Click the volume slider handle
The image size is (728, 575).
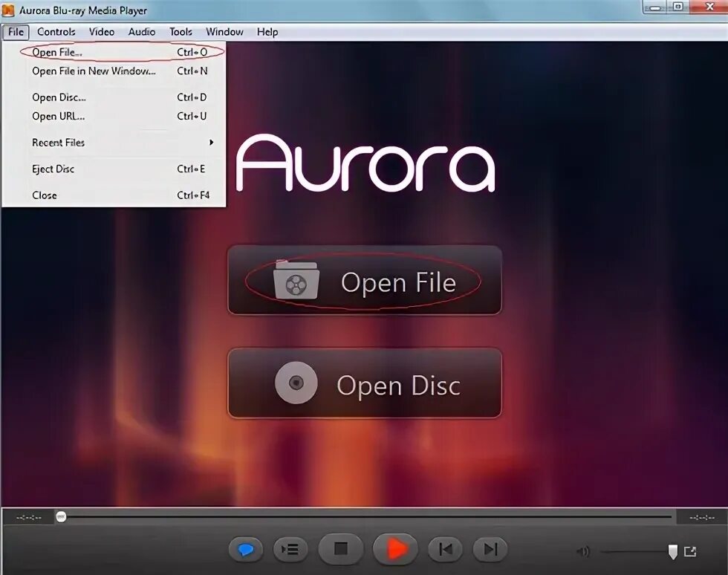pyautogui.click(x=673, y=552)
